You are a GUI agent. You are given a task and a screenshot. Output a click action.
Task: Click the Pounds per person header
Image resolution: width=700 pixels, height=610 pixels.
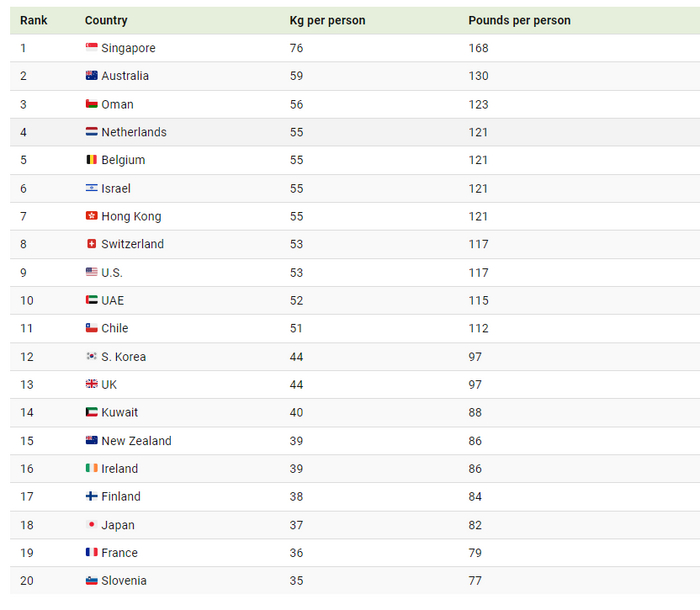[519, 20]
